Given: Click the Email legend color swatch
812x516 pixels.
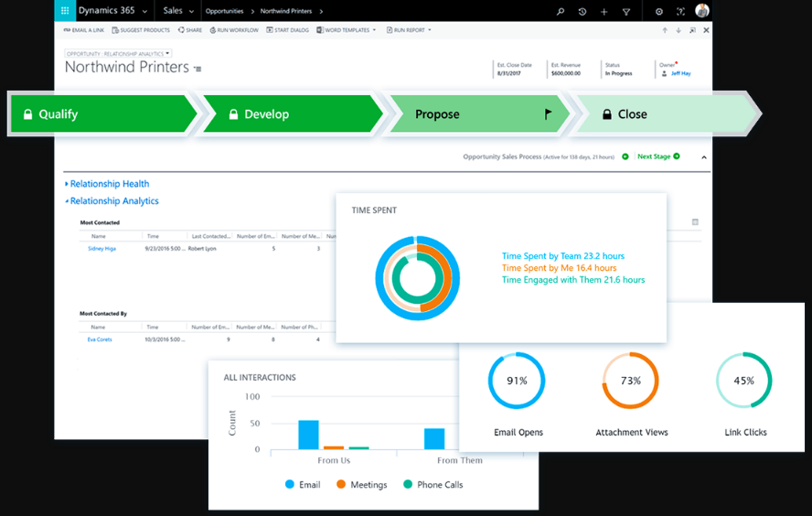Looking at the screenshot, I should click(x=289, y=485).
